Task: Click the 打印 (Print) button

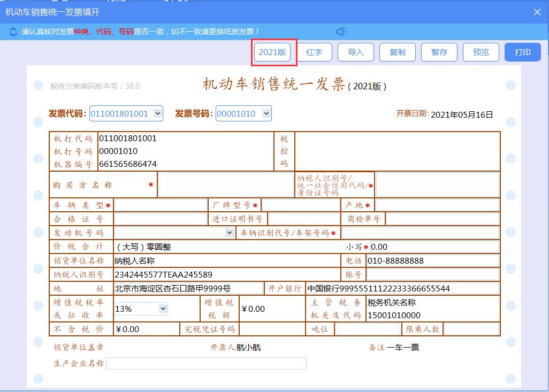Action: pos(522,52)
